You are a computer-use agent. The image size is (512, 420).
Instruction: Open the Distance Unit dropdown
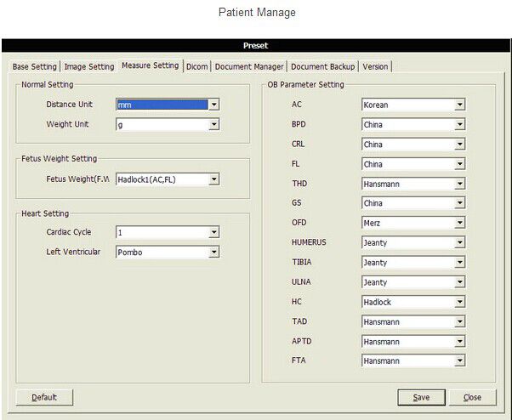coord(214,105)
